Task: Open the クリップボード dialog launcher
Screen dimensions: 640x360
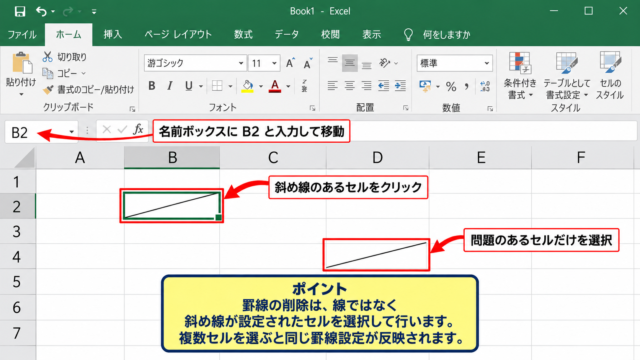Action: pos(132,109)
